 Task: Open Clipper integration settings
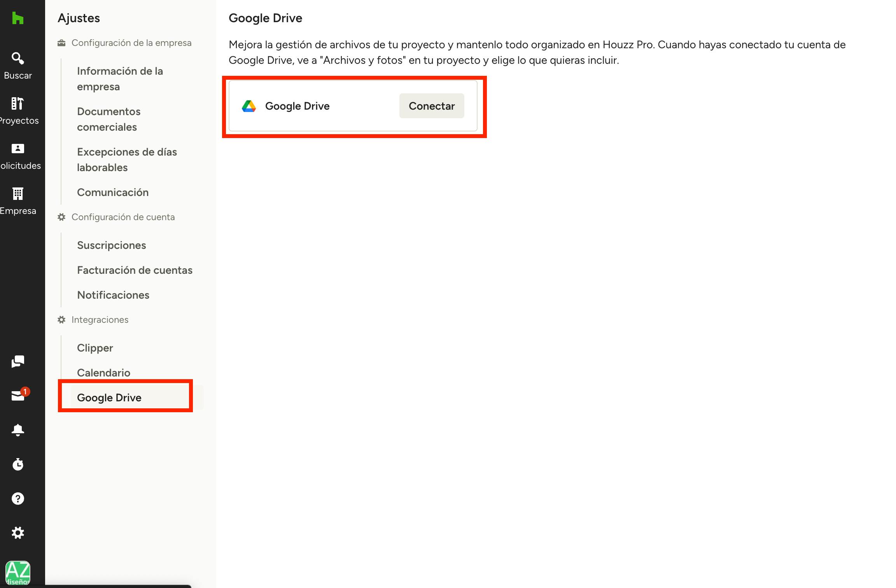[x=95, y=348]
